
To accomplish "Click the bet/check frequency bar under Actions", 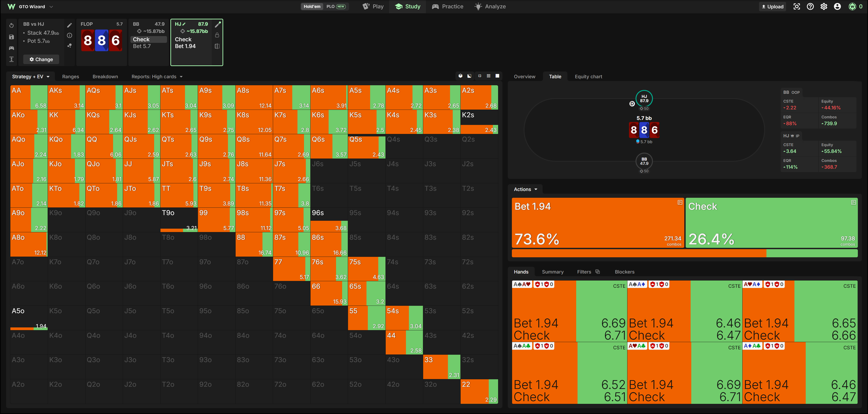I will (x=684, y=253).
